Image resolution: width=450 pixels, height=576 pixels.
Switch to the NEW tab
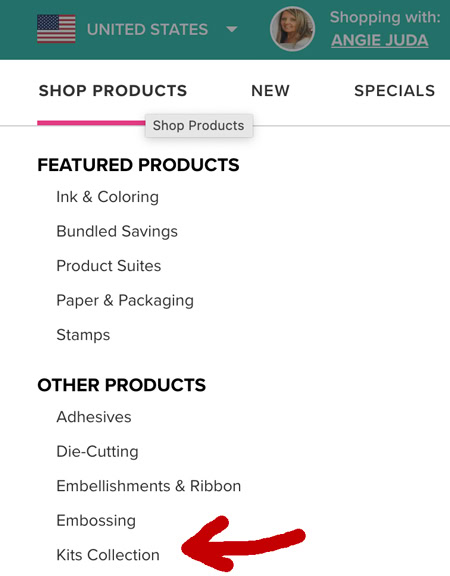point(270,91)
